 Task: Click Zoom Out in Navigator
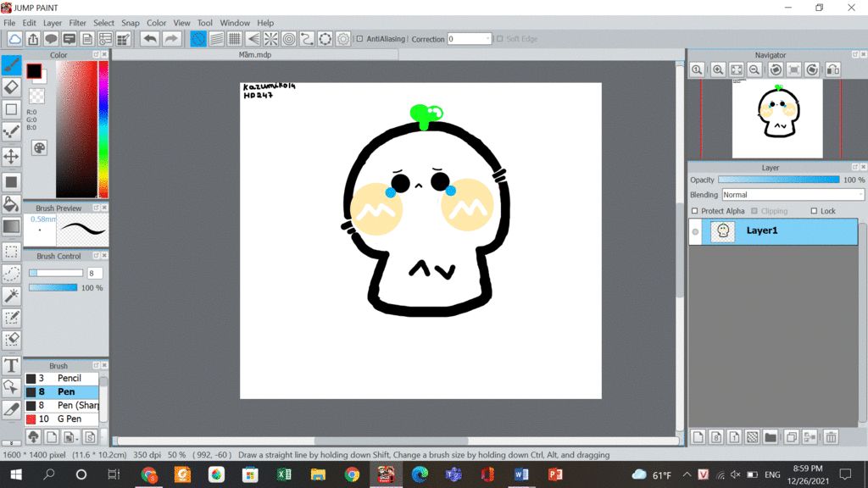754,69
